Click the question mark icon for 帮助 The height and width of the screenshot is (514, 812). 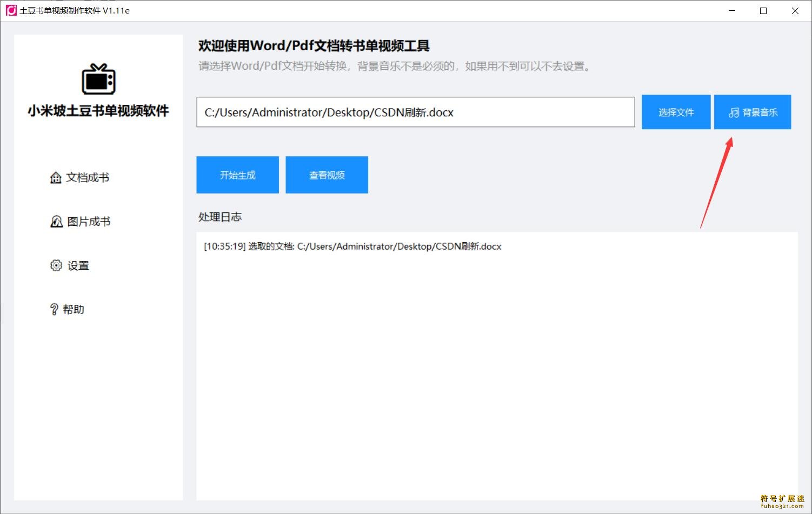pyautogui.click(x=54, y=309)
